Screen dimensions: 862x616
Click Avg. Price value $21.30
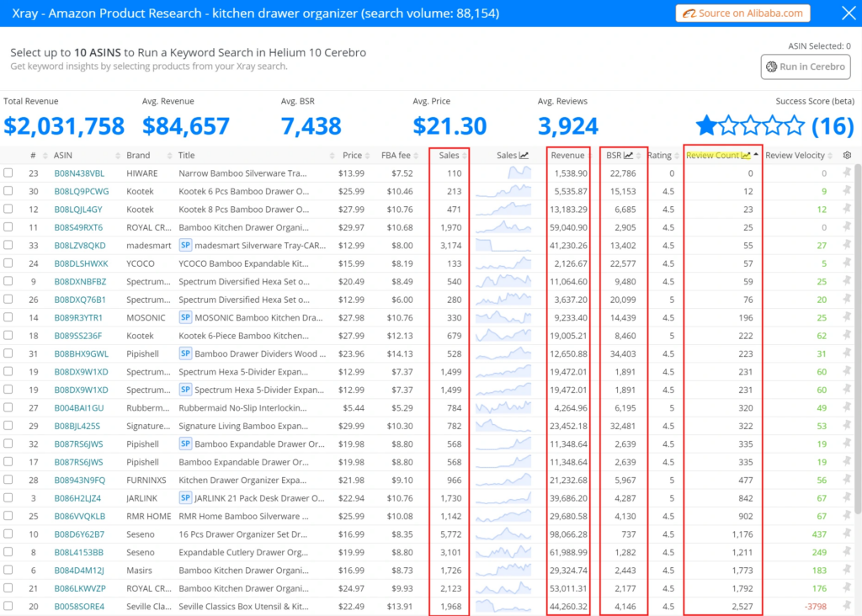[450, 126]
